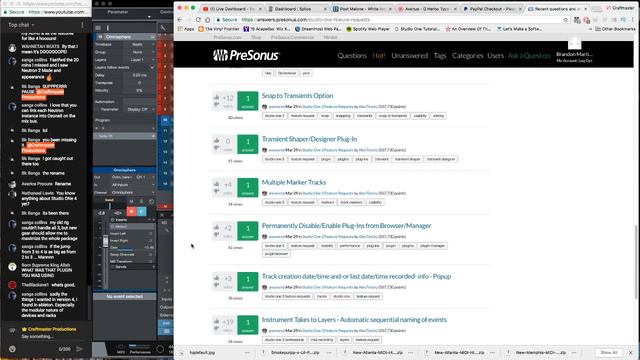This screenshot has height=360, width=640.
Task: Open Spotify Web Player bookmark
Action: click(368, 29)
